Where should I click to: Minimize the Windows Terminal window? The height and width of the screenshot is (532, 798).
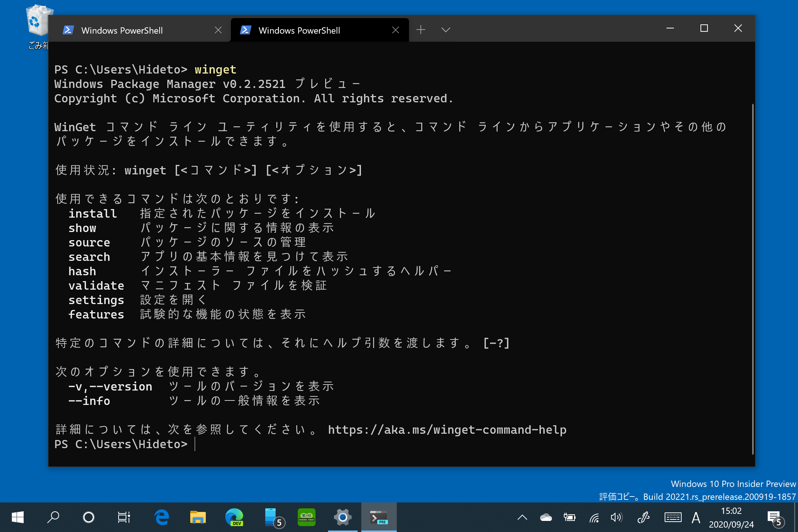(670, 28)
